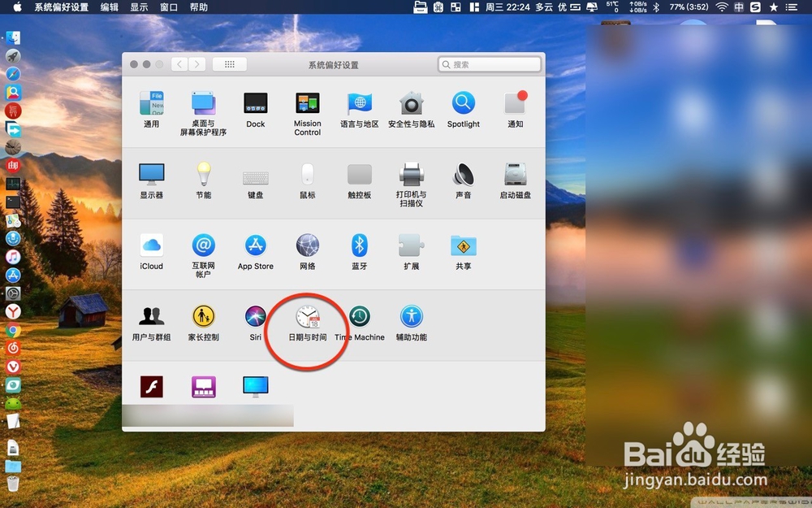Image resolution: width=812 pixels, height=508 pixels.
Task: Click inside the 搜索 search field
Action: coord(489,63)
